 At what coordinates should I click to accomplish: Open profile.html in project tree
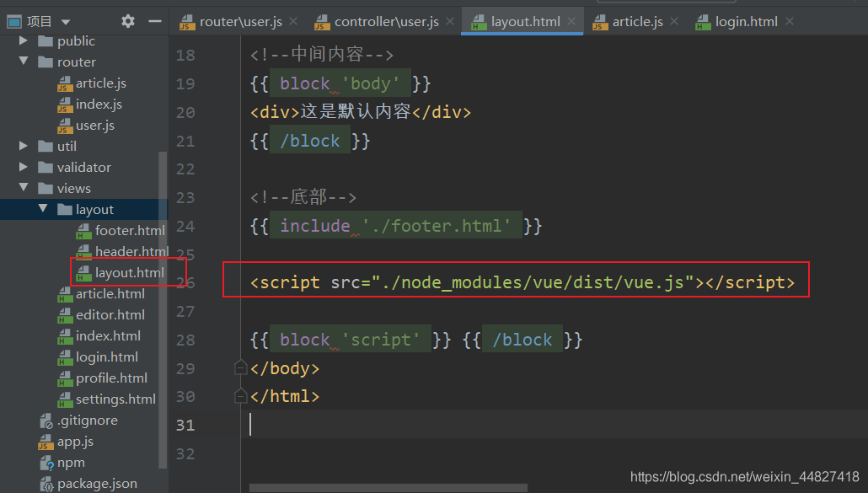[x=111, y=378]
